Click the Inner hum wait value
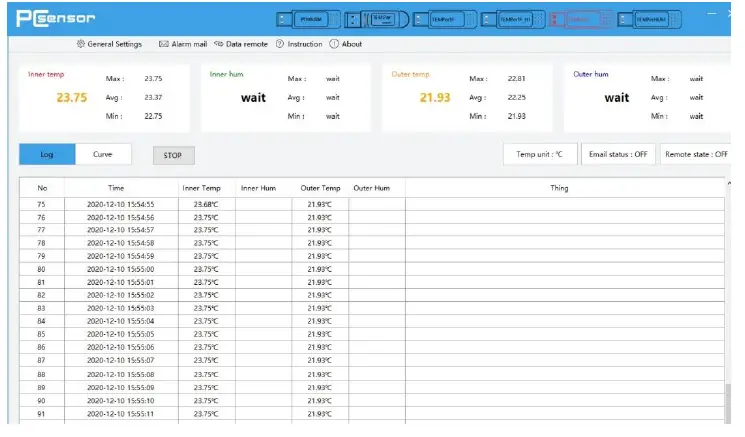The image size is (745, 437). 253,98
